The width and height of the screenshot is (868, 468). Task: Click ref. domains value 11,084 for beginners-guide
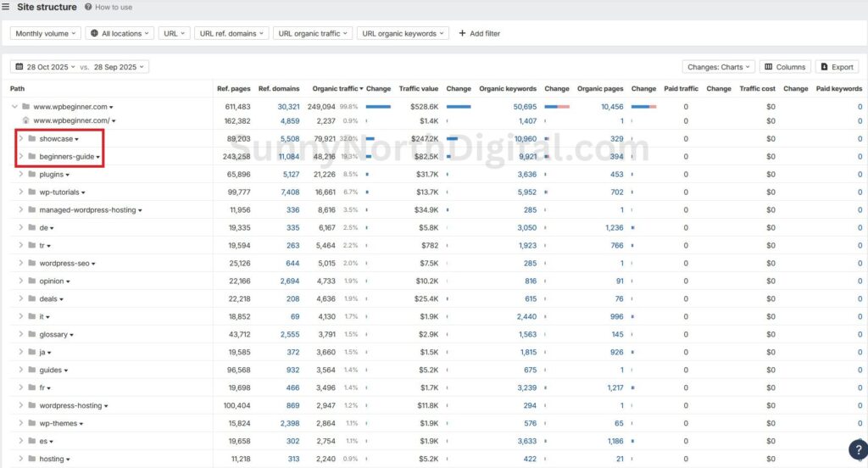click(289, 156)
